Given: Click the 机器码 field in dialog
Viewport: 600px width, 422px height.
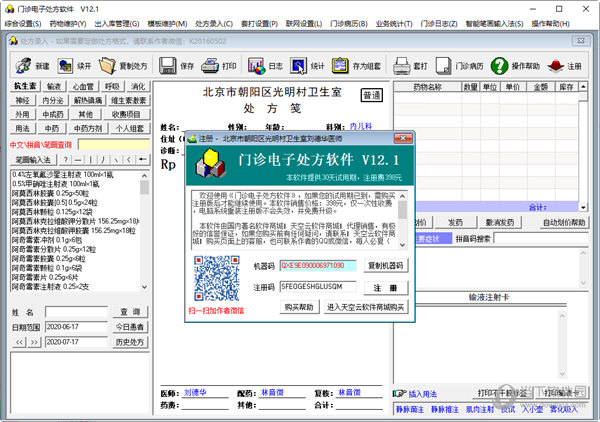Looking at the screenshot, I should pyautogui.click(x=318, y=265).
